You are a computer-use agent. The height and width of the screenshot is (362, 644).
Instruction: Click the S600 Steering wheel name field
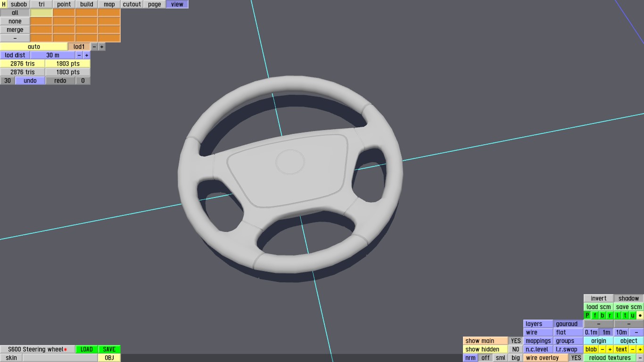click(x=38, y=349)
